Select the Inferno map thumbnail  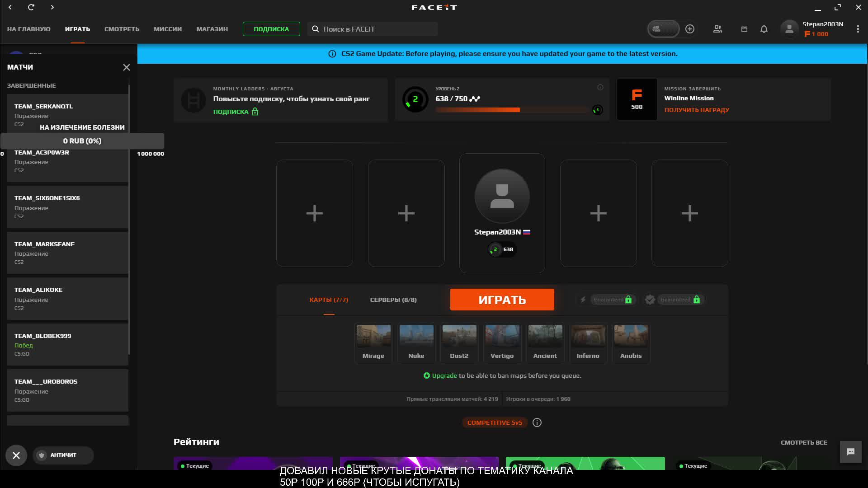click(x=588, y=343)
